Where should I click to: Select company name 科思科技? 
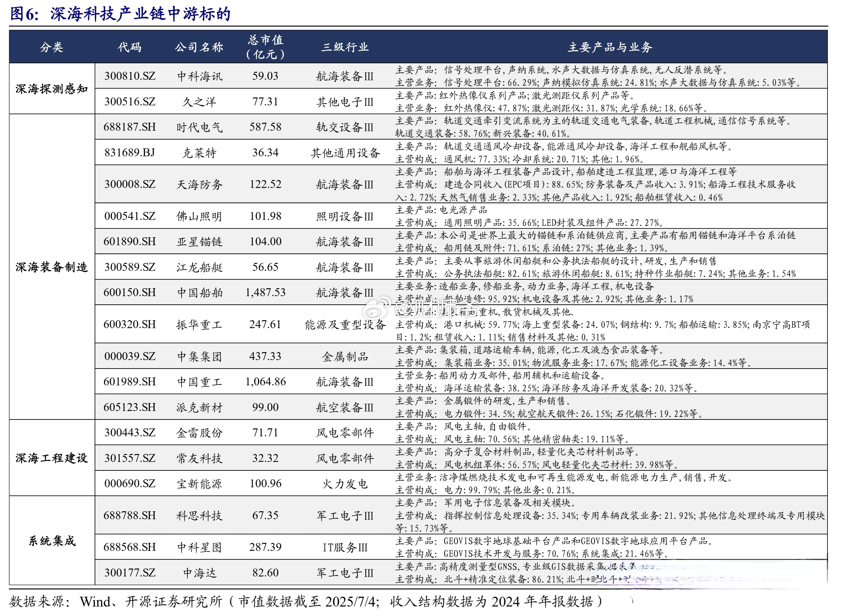coord(199,516)
